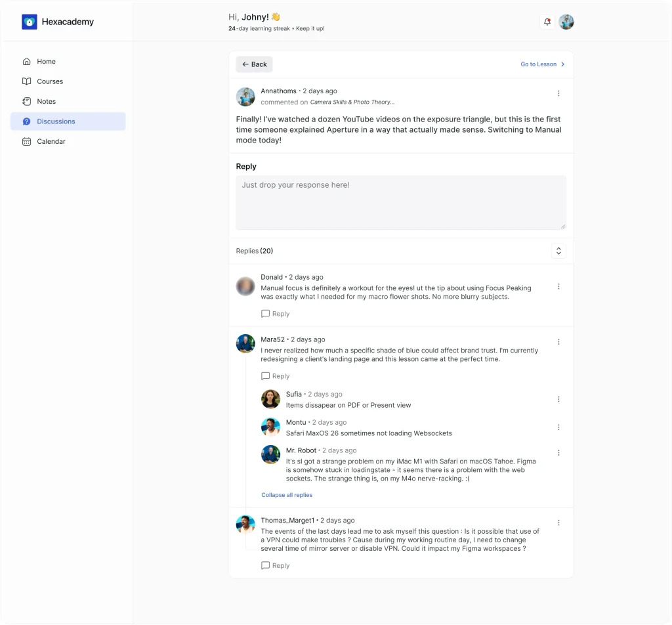Click Thomas_Marget1's avatar
Image resolution: width=672 pixels, height=625 pixels.
click(x=245, y=525)
